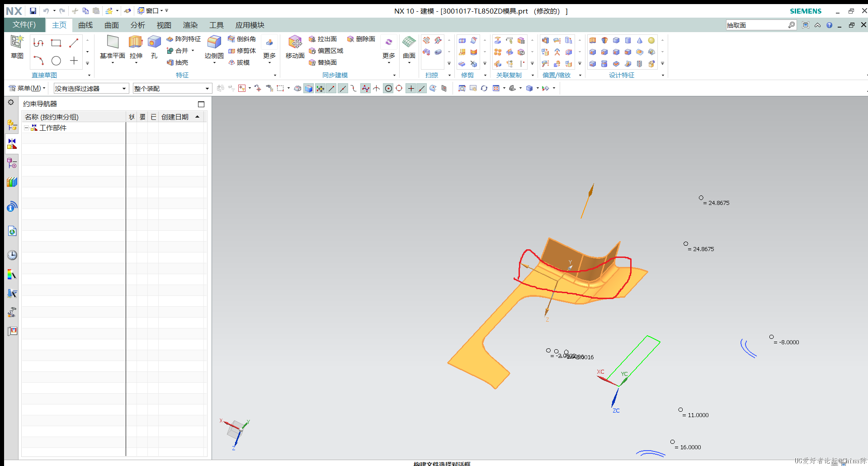868x466 pixels.
Task: Expand the 特征 group options arrow
Action: [x=275, y=75]
